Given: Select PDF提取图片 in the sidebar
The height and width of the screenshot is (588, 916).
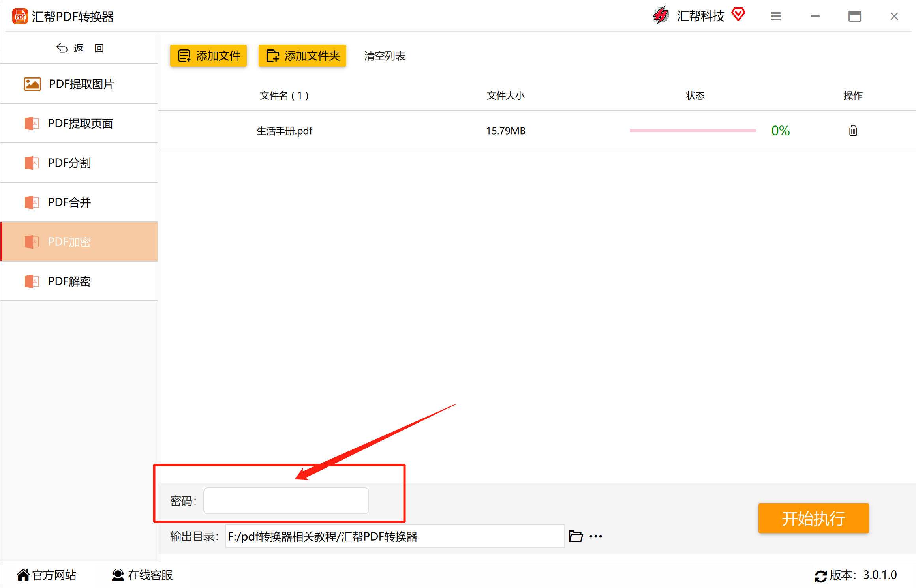Looking at the screenshot, I should [79, 84].
